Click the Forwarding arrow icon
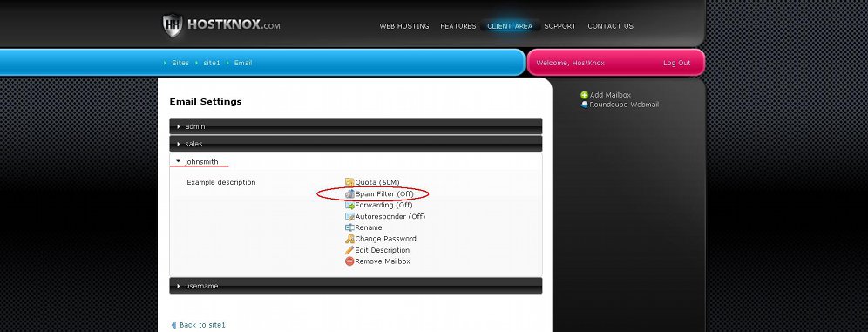Viewport: 868px width, 332px height. 349,205
